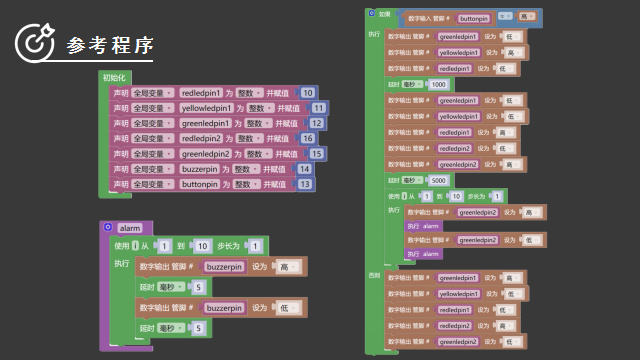Open 全局变量 dropdown in yellowledpin1 declaration row

pos(152,108)
